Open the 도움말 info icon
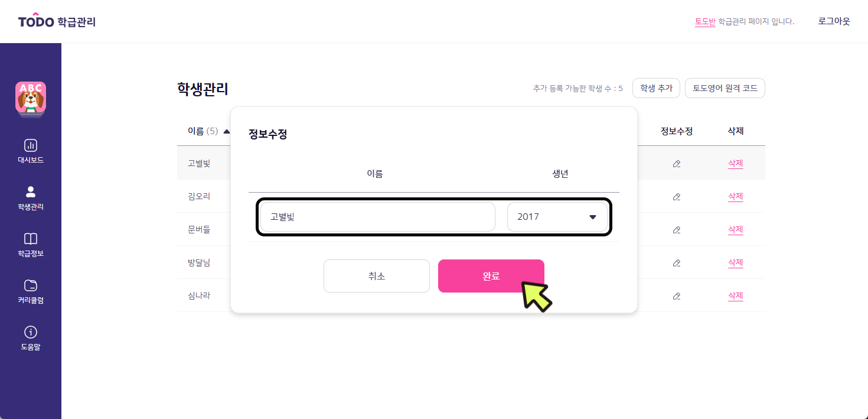 pos(31,332)
